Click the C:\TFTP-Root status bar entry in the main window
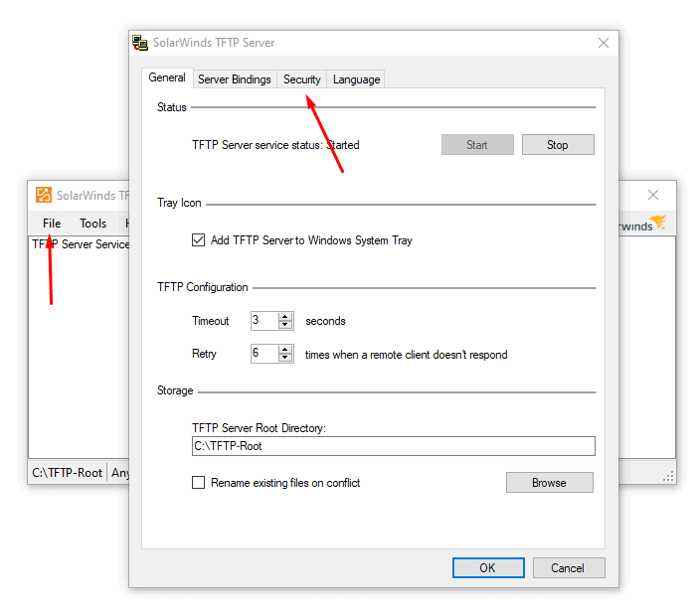 pyautogui.click(x=67, y=473)
